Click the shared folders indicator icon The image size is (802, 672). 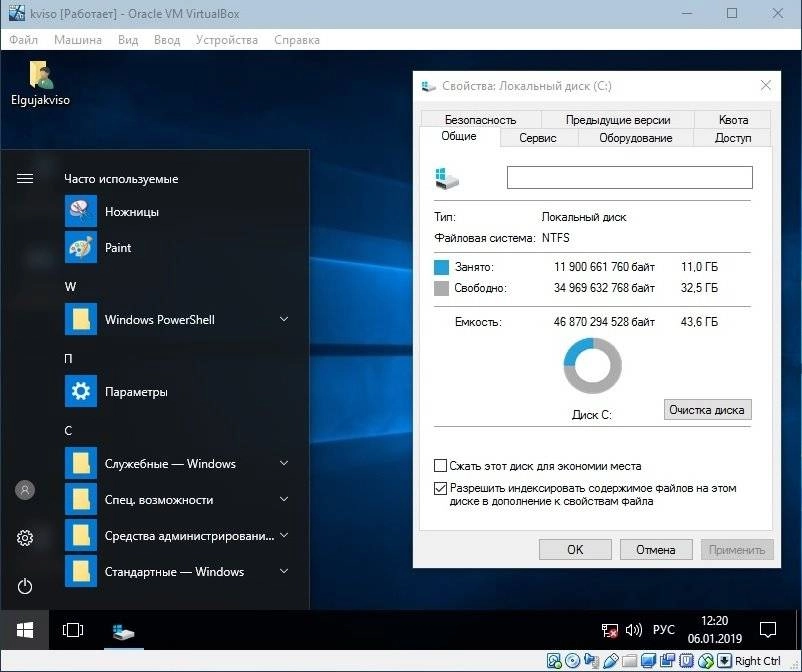[x=629, y=661]
